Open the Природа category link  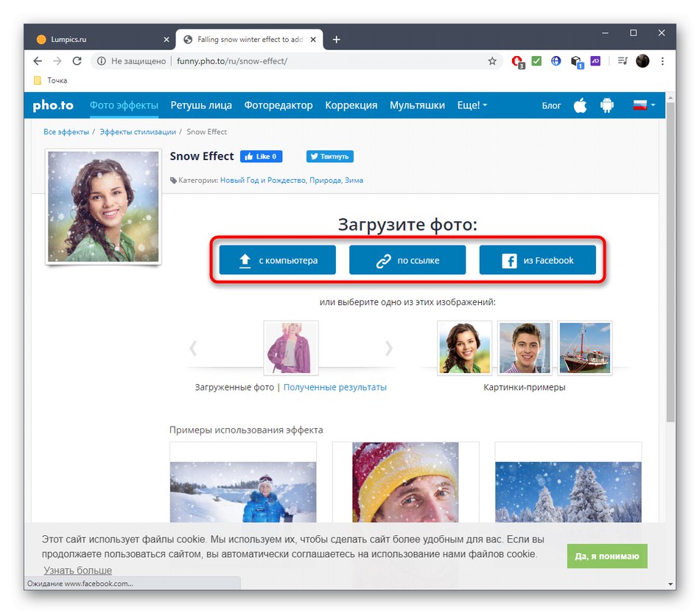click(326, 181)
